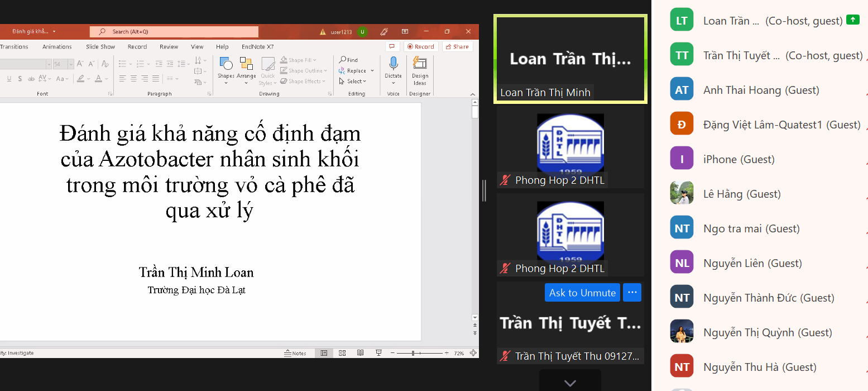Open the Select dropdown in Editing
Screen dimensions: 868x391
tap(353, 81)
